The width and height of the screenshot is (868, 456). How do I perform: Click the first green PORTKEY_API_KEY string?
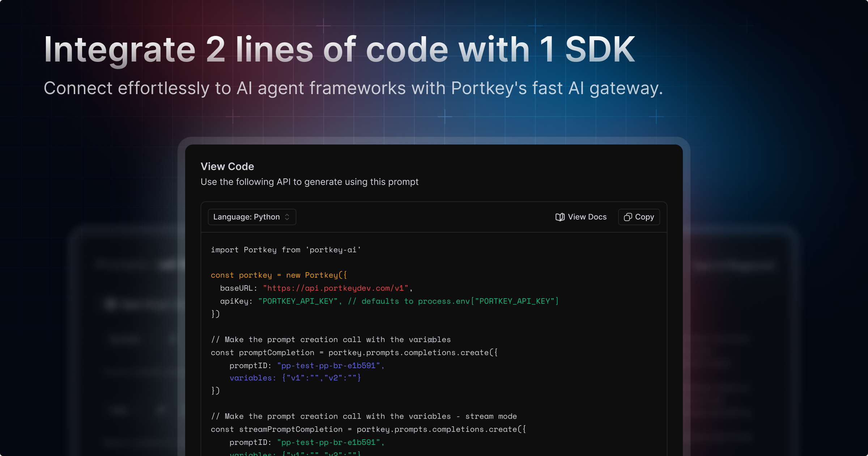click(x=298, y=301)
